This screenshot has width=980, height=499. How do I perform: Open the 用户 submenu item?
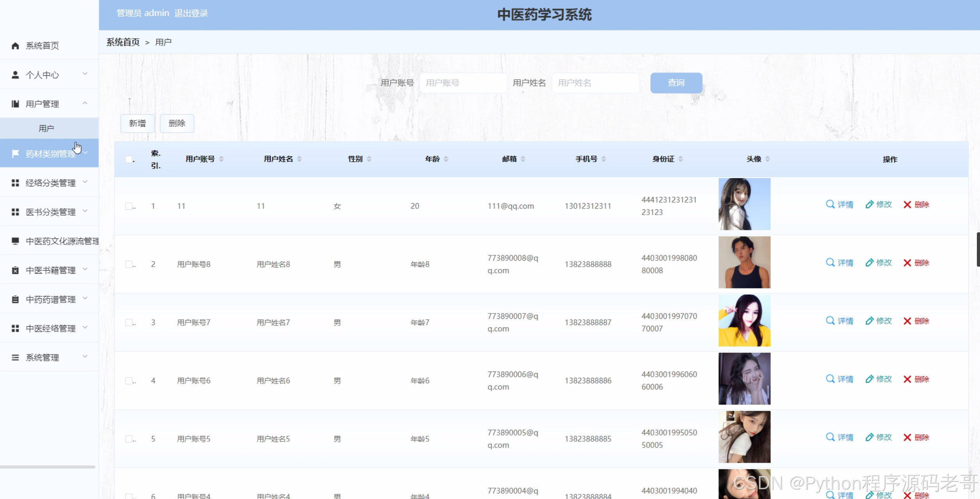pos(46,128)
